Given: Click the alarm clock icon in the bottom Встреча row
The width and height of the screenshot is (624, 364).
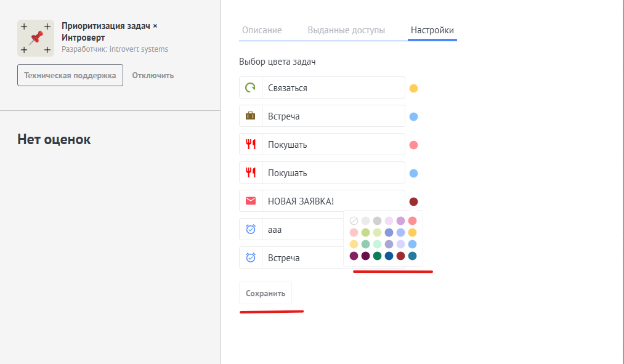Looking at the screenshot, I should [250, 257].
